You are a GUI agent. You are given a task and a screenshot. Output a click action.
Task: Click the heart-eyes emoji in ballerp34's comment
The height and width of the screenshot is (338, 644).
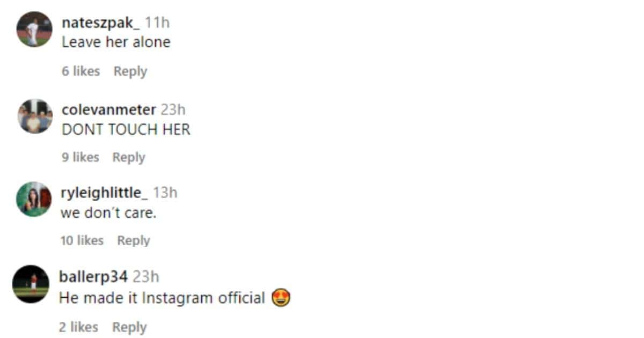[x=281, y=298]
